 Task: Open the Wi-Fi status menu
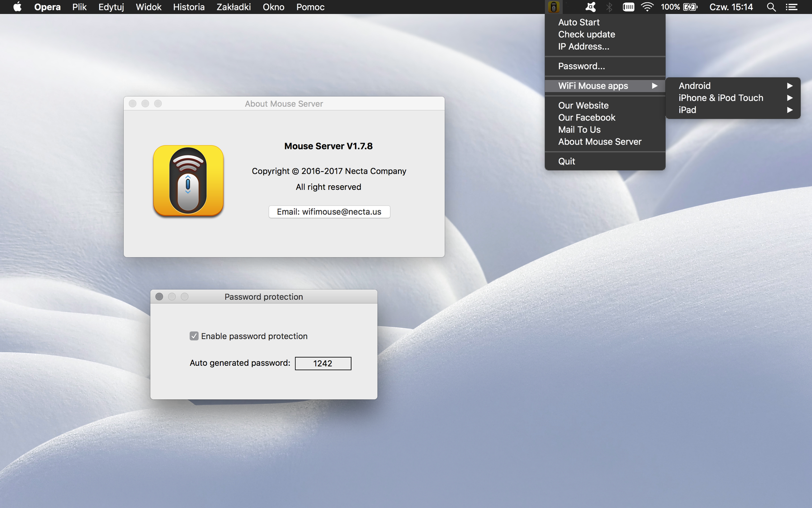(647, 7)
